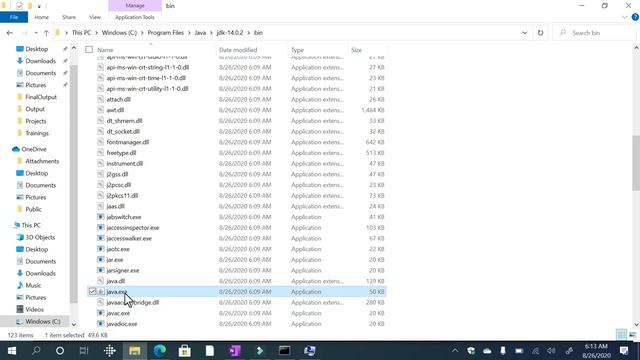The height and width of the screenshot is (360, 640).
Task: Show hidden system tray icons
Action: (x=455, y=351)
